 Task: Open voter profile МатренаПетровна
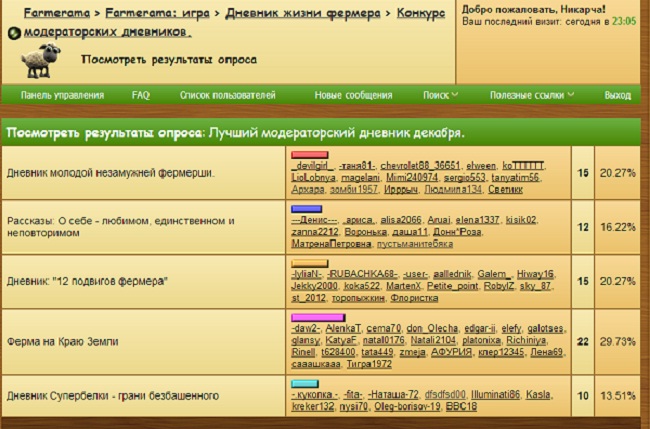click(x=331, y=244)
